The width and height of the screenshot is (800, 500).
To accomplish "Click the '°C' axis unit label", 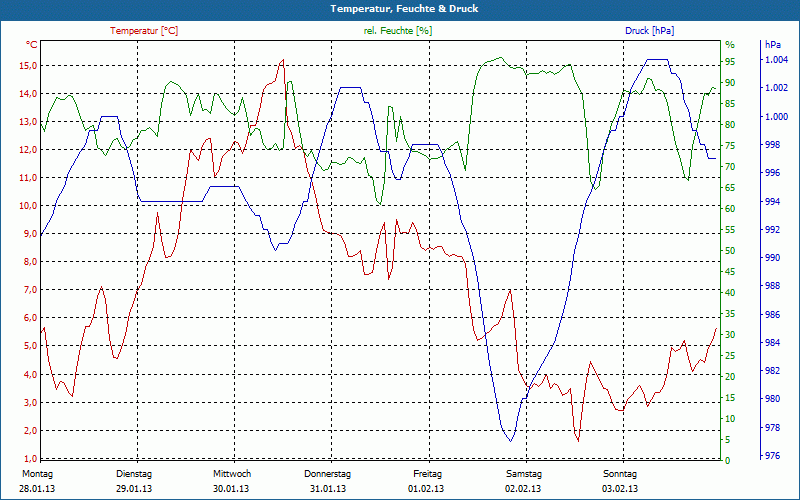I will (x=32, y=45).
